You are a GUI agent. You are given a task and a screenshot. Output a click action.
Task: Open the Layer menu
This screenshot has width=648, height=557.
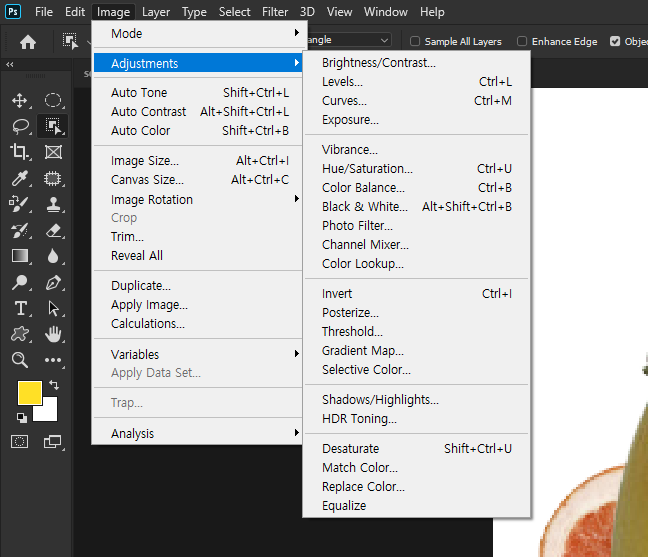coord(156,12)
